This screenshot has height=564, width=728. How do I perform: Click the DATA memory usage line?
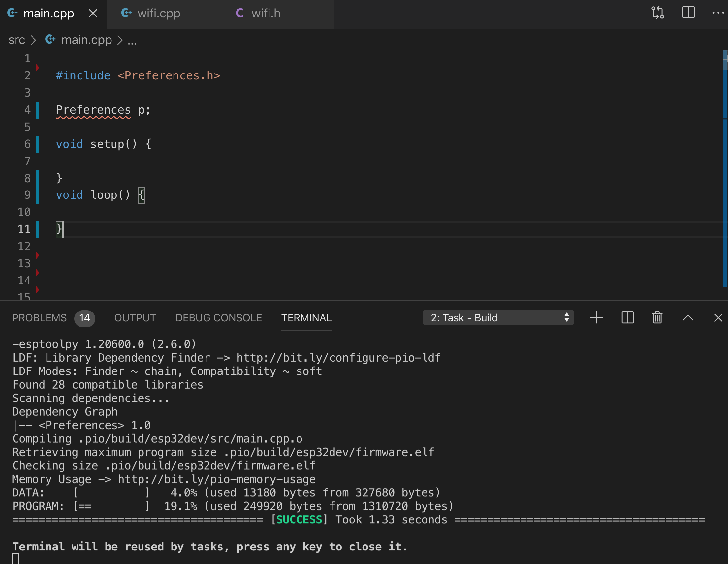[x=226, y=493]
